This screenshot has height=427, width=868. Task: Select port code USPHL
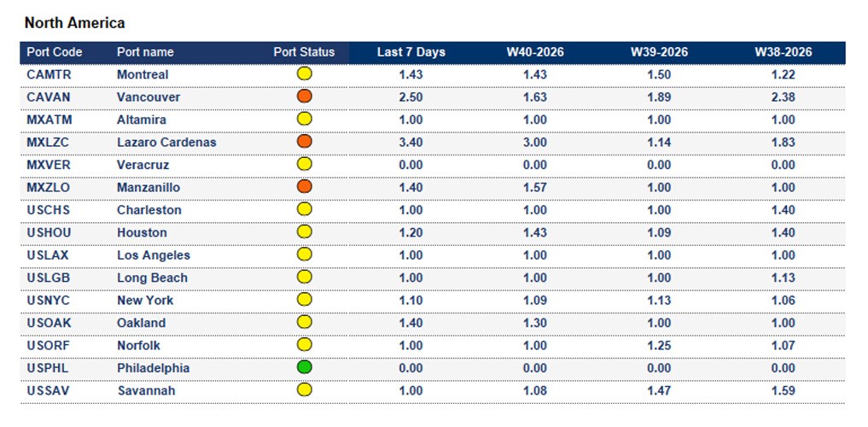[48, 368]
